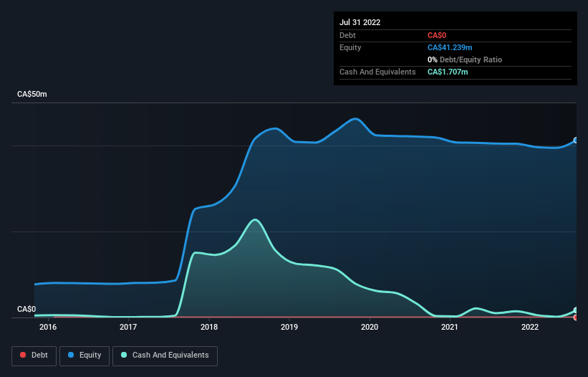Select the 2019 axis label
Viewport: 588px width, 377px height.
[x=289, y=327]
